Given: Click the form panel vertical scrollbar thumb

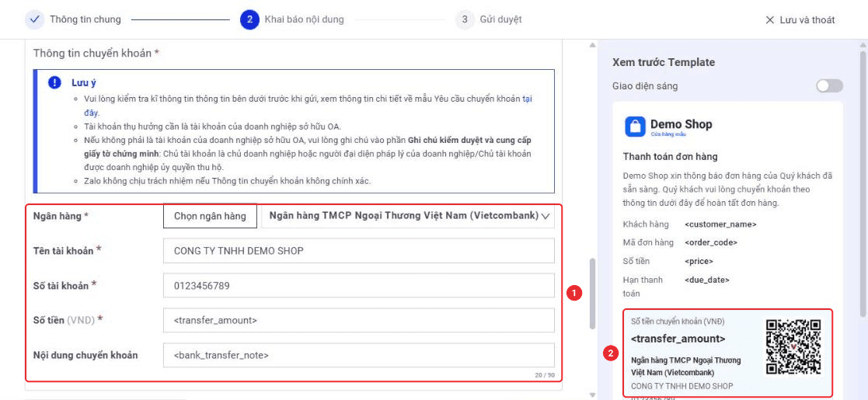Looking at the screenshot, I should 592,294.
